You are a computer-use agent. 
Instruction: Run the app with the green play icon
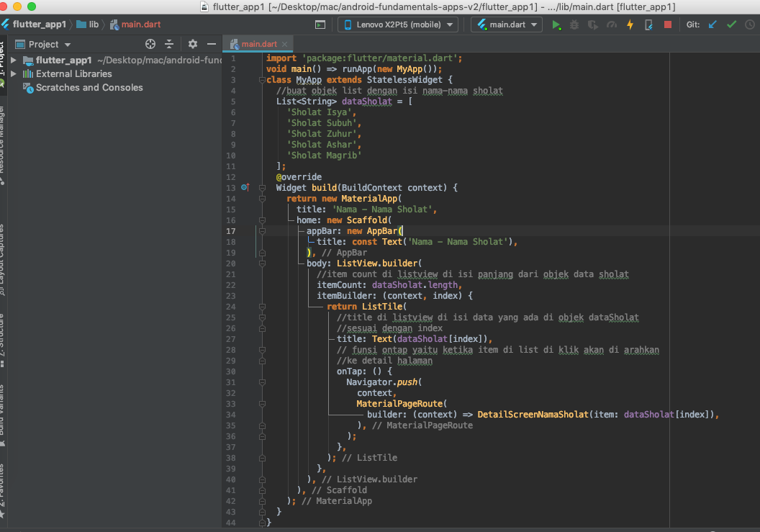(x=556, y=24)
